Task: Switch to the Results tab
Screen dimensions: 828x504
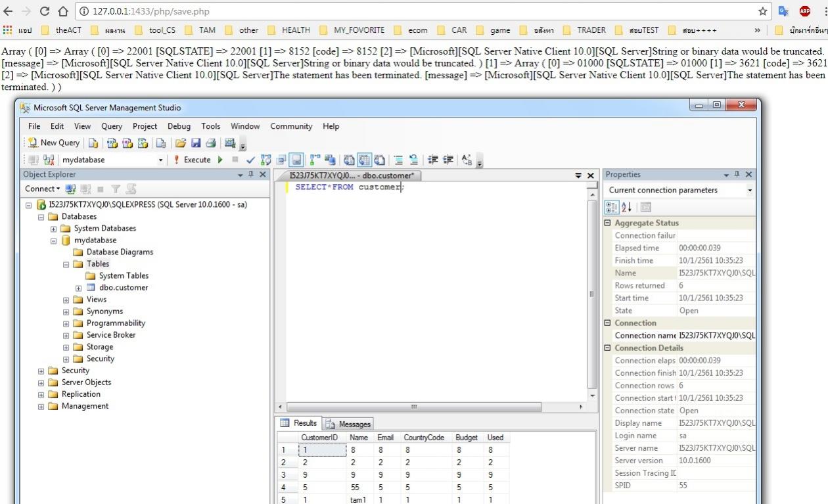Action: tap(299, 423)
